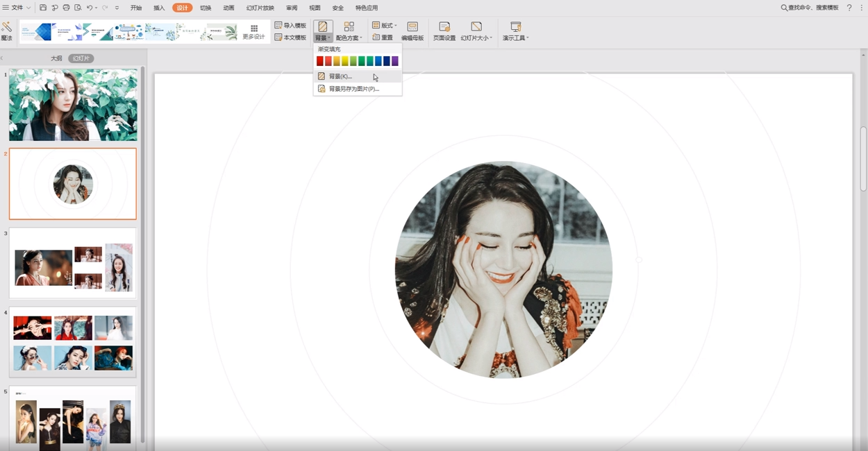The image size is (868, 451).
Task: Pick the purple gradient swatch
Action: pos(395,61)
